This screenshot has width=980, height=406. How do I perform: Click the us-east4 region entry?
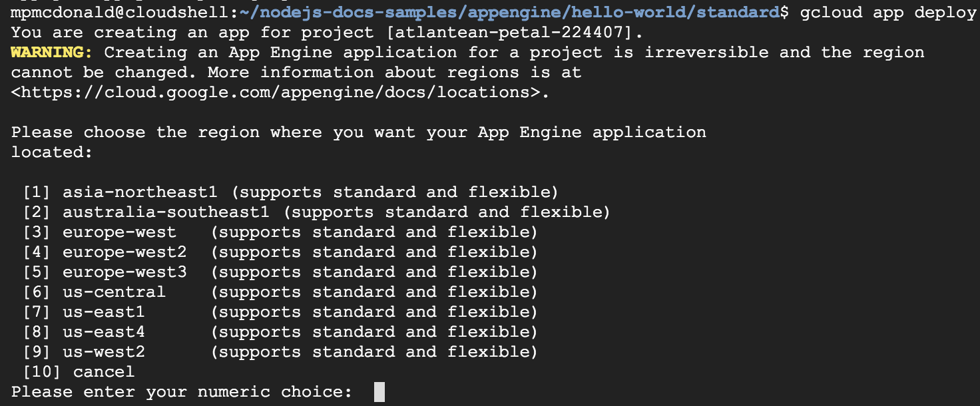pos(103,332)
